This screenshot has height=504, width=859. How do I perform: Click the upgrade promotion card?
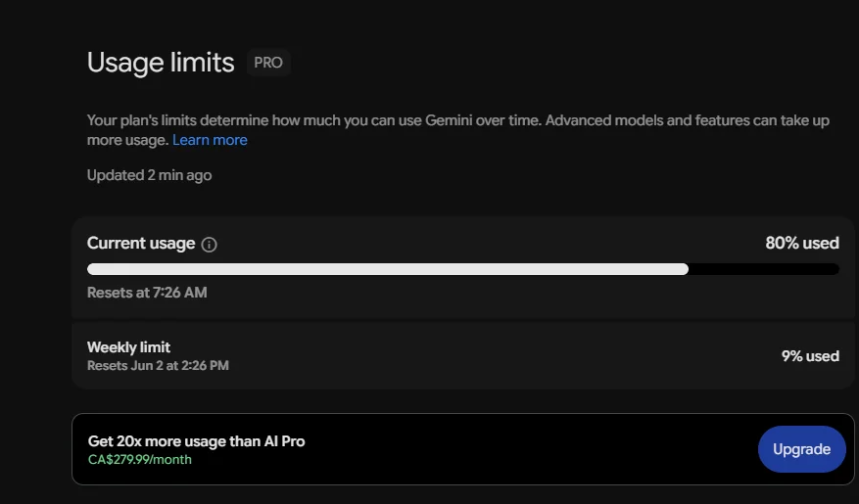[463, 449]
